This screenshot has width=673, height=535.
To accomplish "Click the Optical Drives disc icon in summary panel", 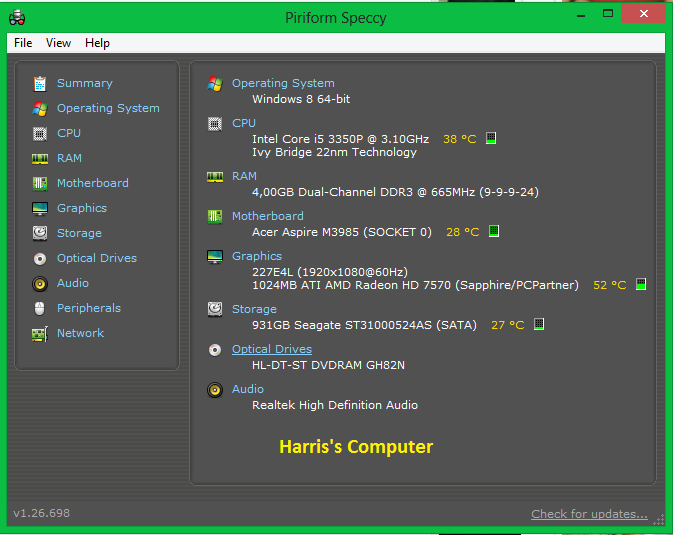I will 215,350.
